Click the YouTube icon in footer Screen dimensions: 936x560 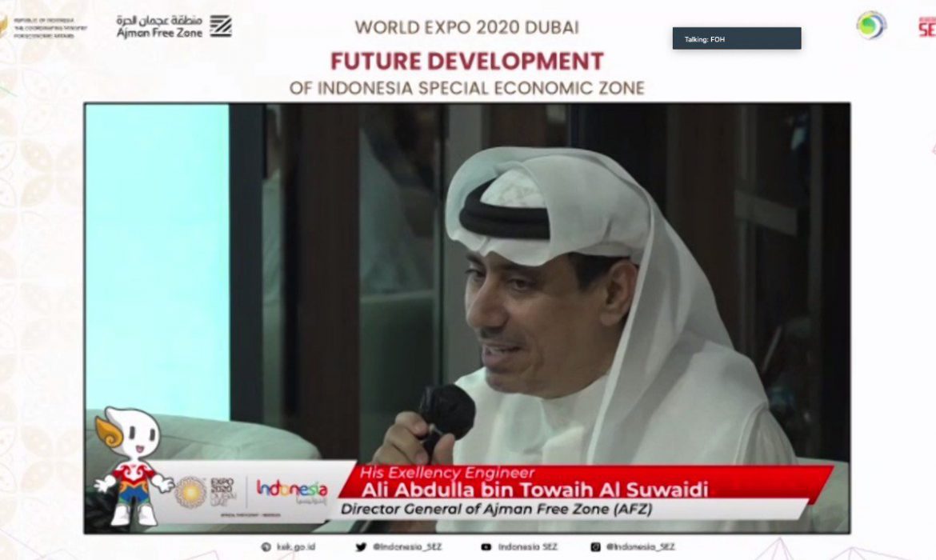point(485,547)
